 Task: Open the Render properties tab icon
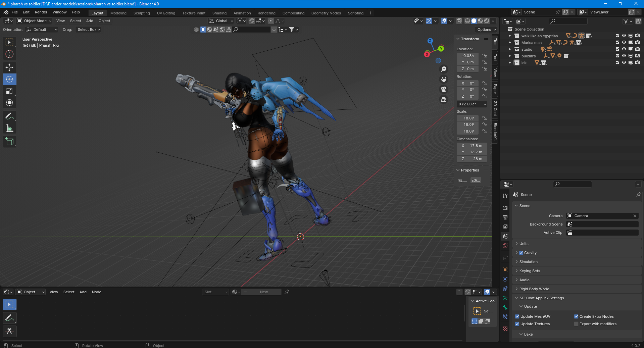(x=505, y=208)
